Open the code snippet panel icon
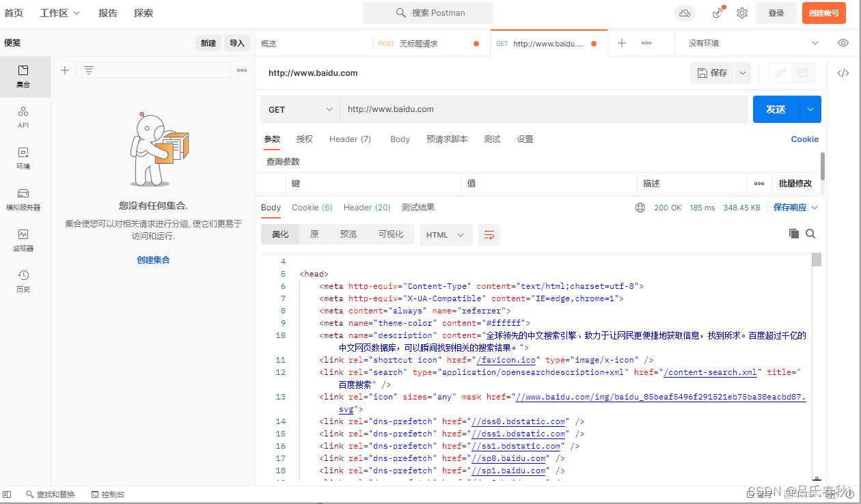This screenshot has width=861, height=504. [843, 73]
